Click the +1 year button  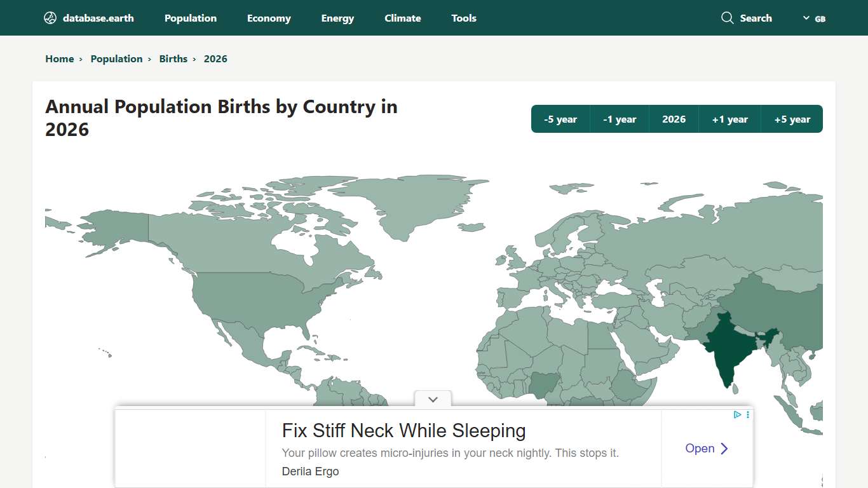coord(729,119)
